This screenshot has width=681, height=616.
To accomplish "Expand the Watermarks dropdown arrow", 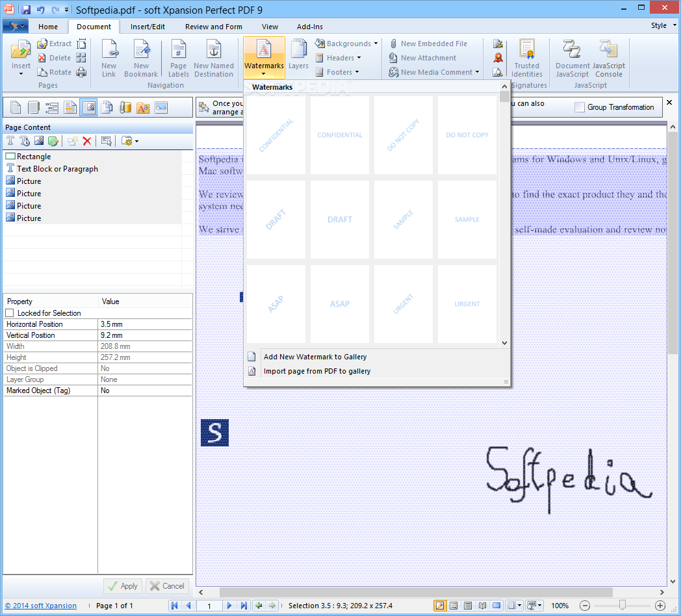I will [x=264, y=74].
